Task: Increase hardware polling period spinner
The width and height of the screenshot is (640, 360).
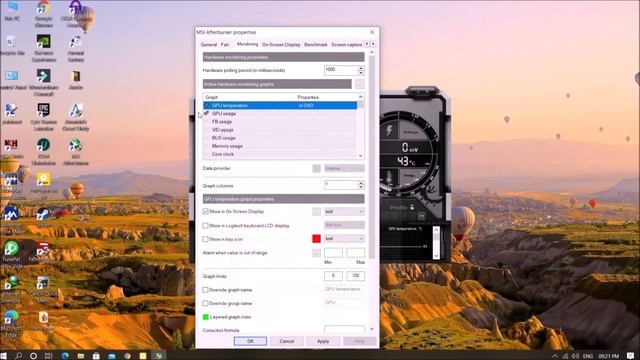Action: [x=361, y=68]
